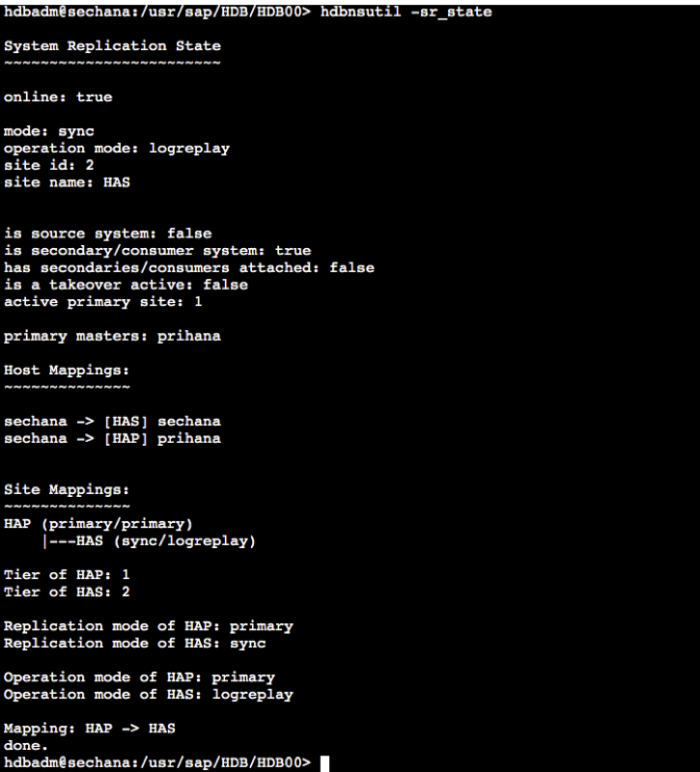Click the 'primary masters: prihana' line
700x772 pixels.
pyautogui.click(x=112, y=336)
